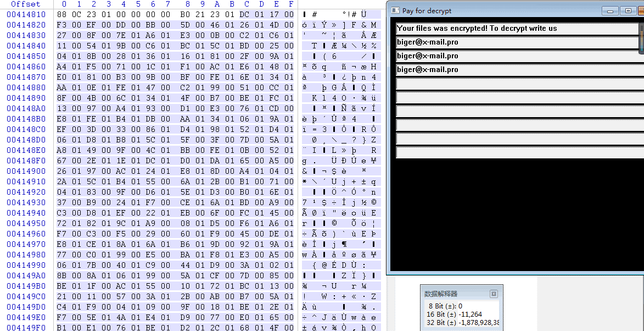Screen dimensions: 644x331
Task: Maximize the Pay for decrypt window
Action: click(x=628, y=10)
